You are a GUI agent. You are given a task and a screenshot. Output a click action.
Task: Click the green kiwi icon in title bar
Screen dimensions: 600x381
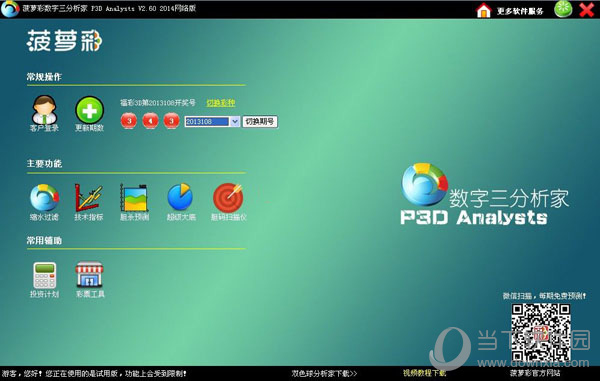pyautogui.click(x=563, y=10)
